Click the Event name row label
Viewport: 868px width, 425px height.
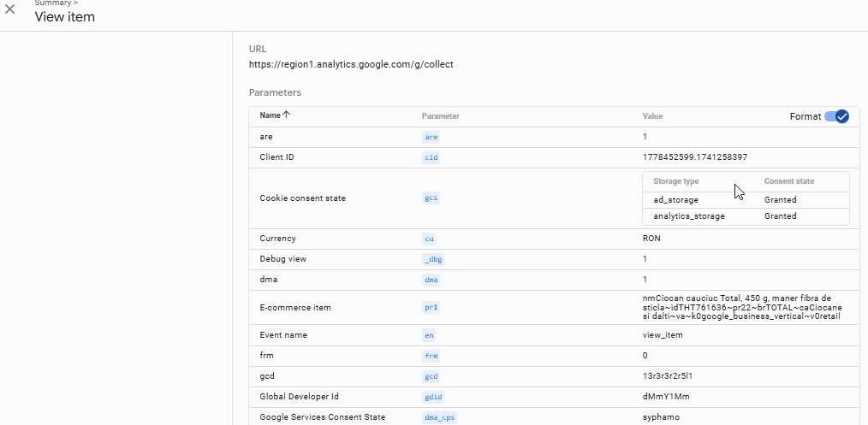click(x=283, y=335)
